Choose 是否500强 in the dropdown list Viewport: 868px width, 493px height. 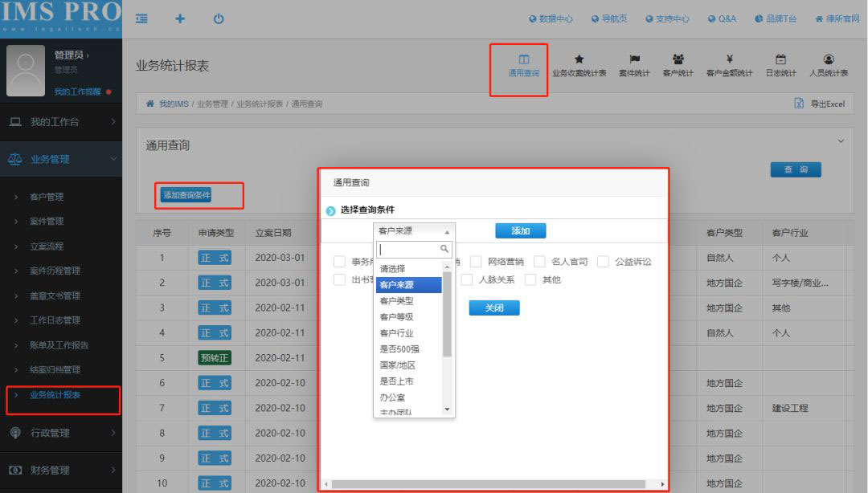tap(399, 349)
